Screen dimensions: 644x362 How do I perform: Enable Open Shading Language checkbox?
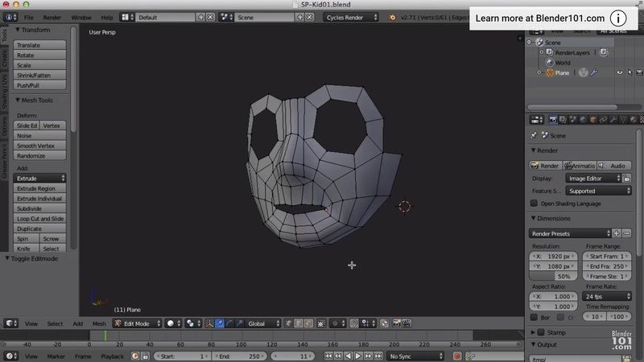534,204
